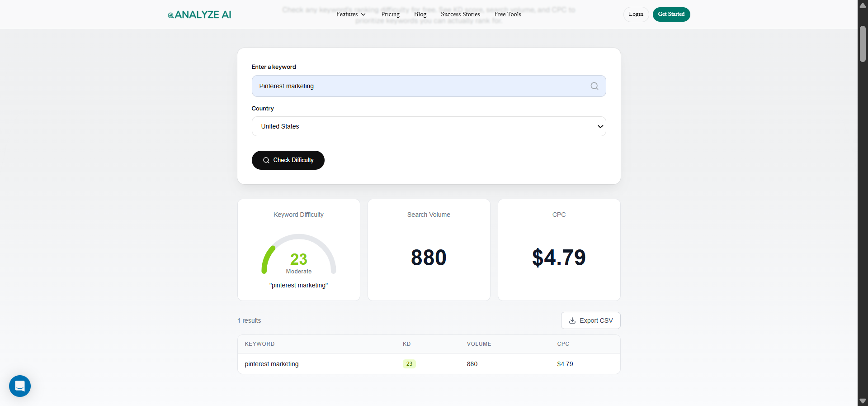Click the KEYWORD column header
The width and height of the screenshot is (868, 406).
pyautogui.click(x=259, y=344)
